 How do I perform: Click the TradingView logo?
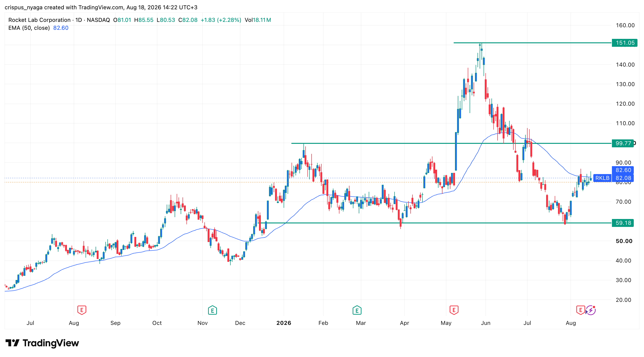click(x=42, y=343)
